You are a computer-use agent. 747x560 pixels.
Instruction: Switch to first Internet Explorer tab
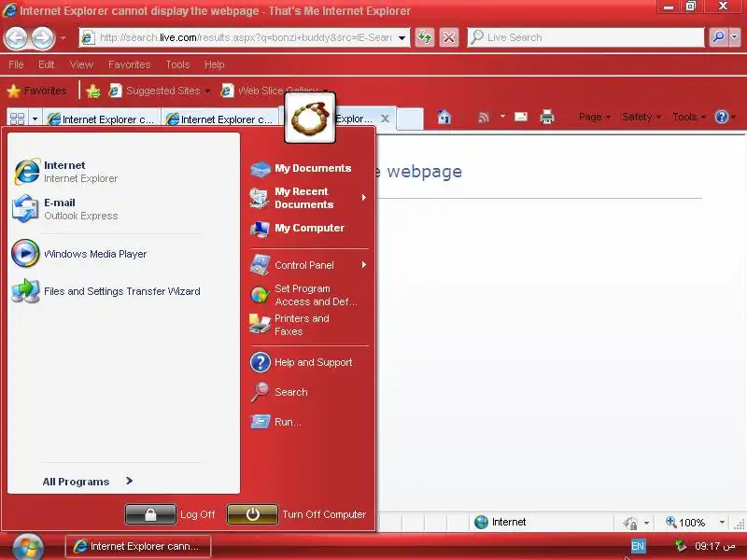tap(102, 119)
